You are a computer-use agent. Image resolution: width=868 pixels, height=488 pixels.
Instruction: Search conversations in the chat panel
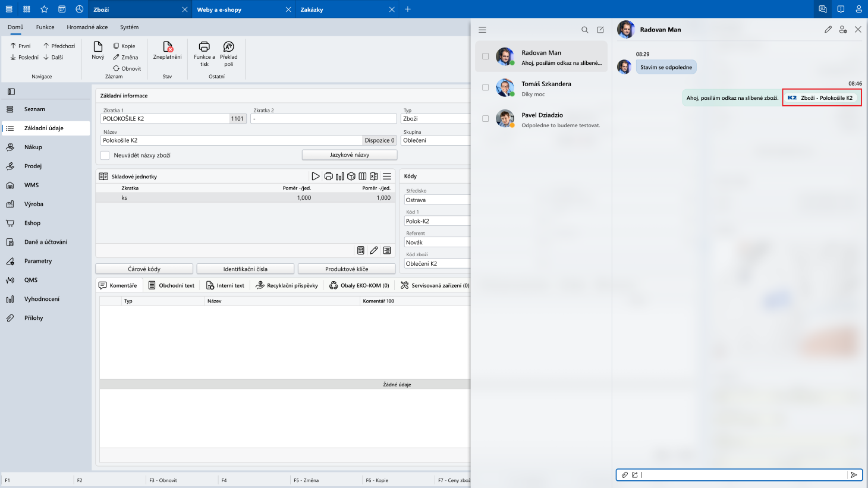[585, 30]
